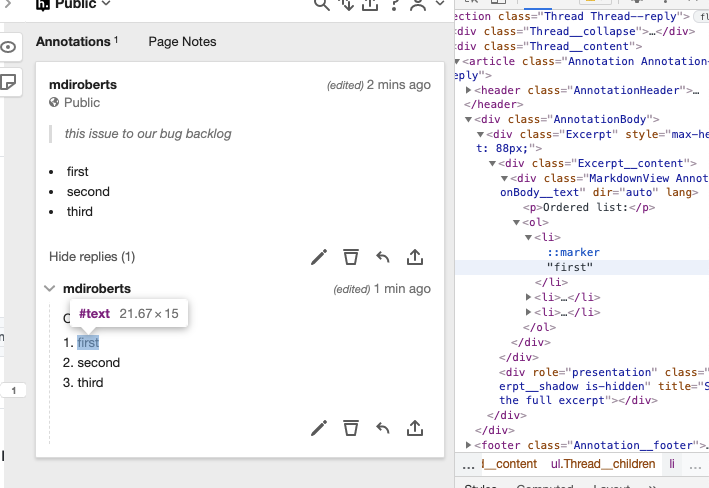
Task: Select the ::marker pseudo-element row
Action: pyautogui.click(x=573, y=252)
